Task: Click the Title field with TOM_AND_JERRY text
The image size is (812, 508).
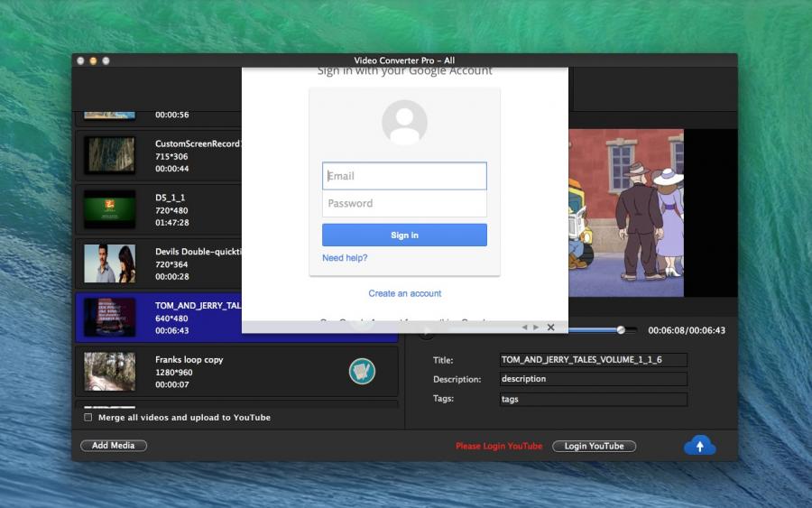Action: pyautogui.click(x=594, y=359)
